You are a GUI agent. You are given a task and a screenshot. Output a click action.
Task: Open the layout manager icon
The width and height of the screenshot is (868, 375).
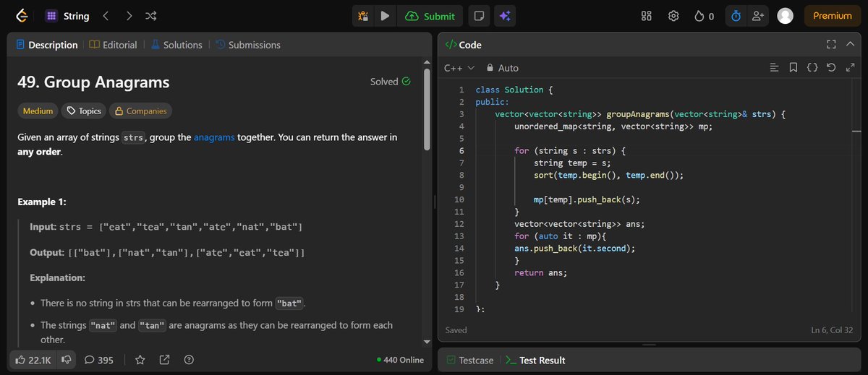point(647,16)
